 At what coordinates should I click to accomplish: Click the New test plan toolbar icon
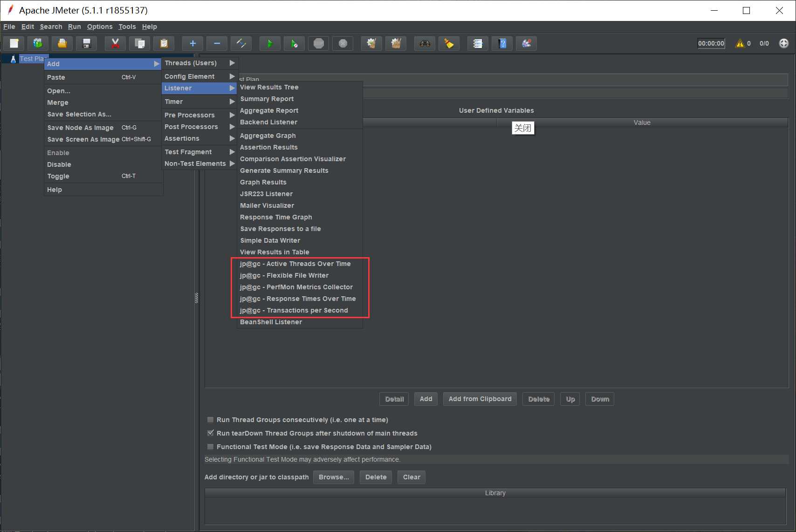(x=14, y=43)
